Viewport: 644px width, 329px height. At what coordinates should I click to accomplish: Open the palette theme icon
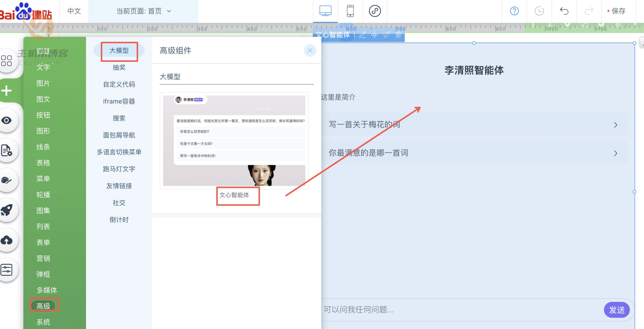pos(6,180)
